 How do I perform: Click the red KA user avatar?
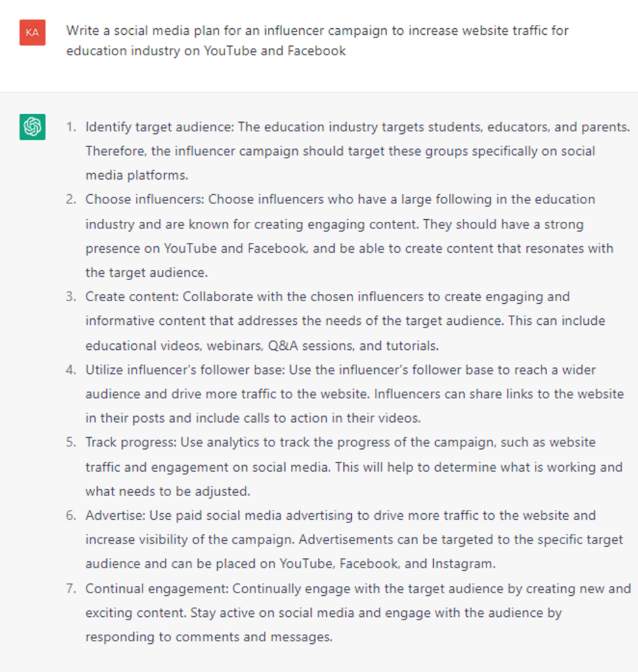[32, 32]
